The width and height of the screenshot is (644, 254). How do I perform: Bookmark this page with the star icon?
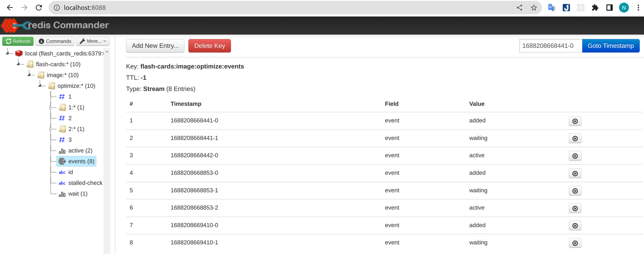pos(534,8)
